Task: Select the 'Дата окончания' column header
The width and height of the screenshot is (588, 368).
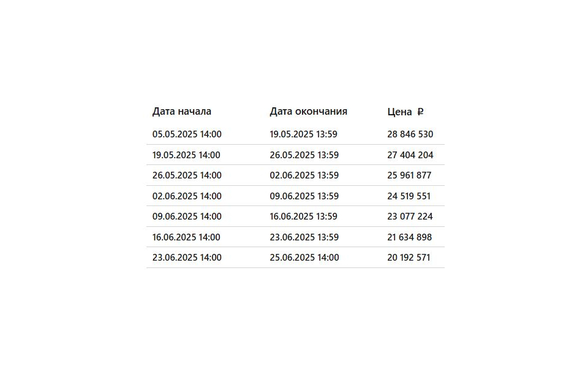Action: pos(308,112)
